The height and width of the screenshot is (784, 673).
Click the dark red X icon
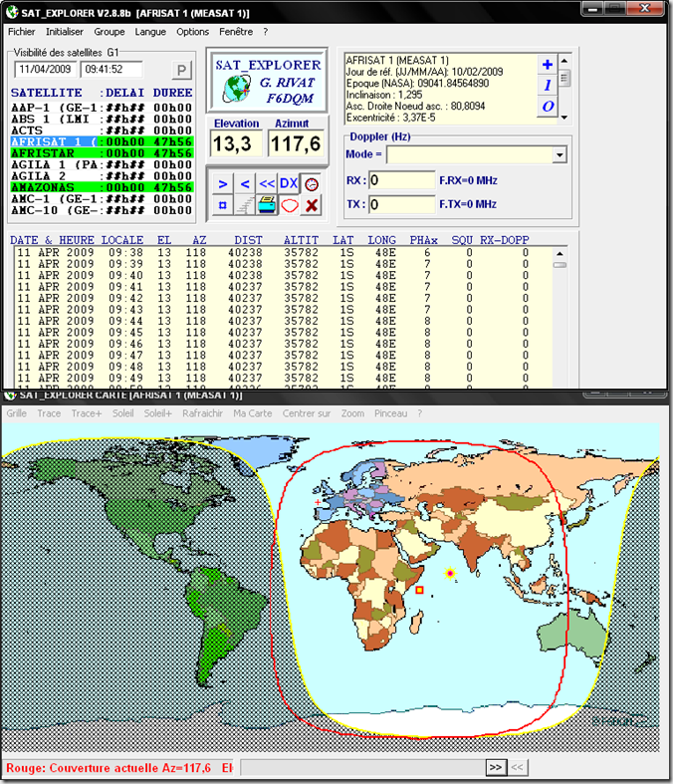point(312,205)
